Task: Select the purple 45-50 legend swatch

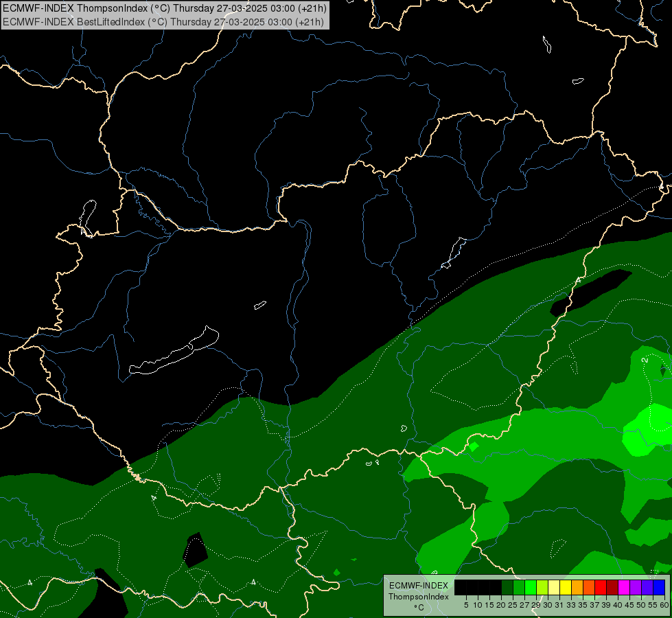Action: [636, 587]
